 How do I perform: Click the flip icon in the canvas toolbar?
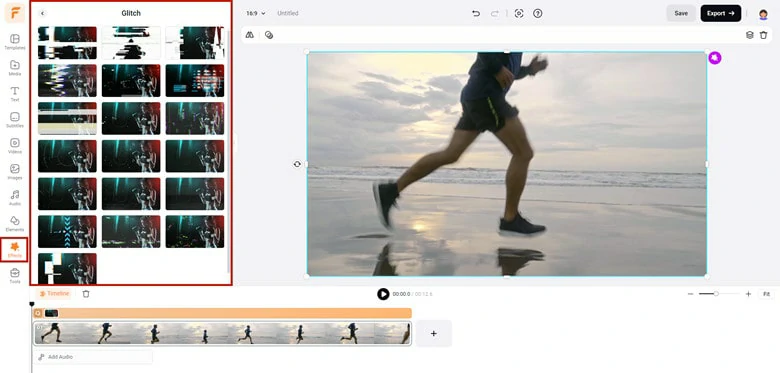(250, 35)
